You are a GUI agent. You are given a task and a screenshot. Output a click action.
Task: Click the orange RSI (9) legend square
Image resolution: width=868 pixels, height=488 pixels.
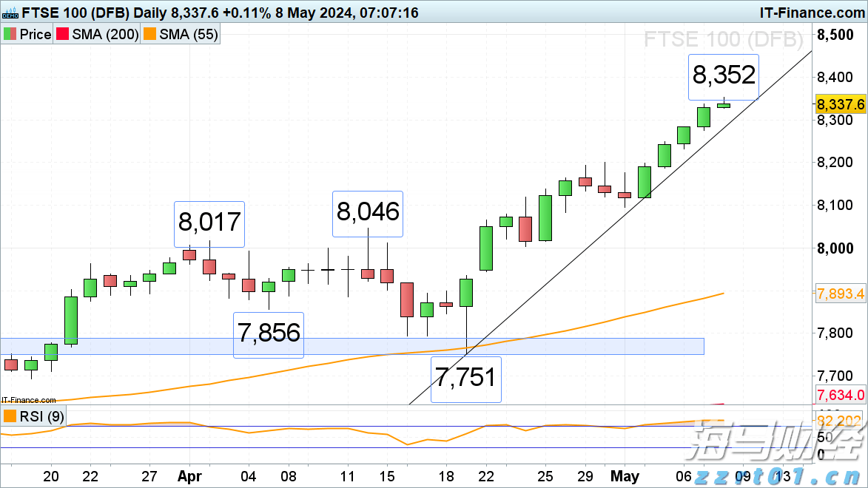(10, 417)
